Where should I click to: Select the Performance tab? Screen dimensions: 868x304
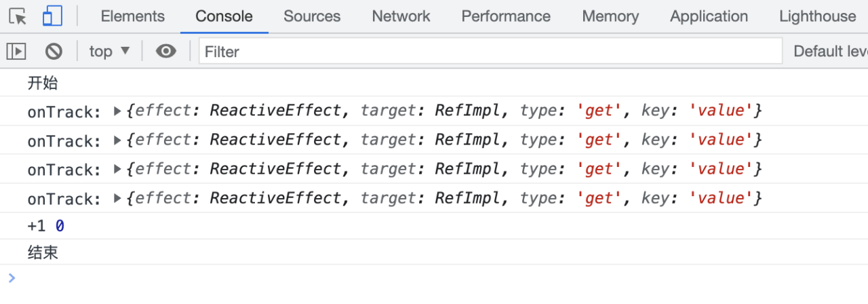[506, 16]
